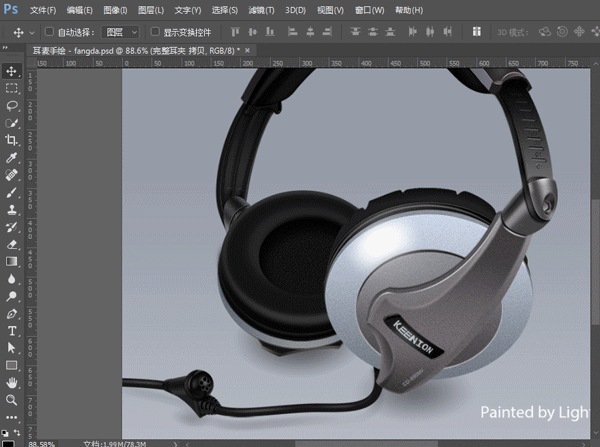Select the Lasso tool
Screen dimensions: 600x447
pos(11,106)
